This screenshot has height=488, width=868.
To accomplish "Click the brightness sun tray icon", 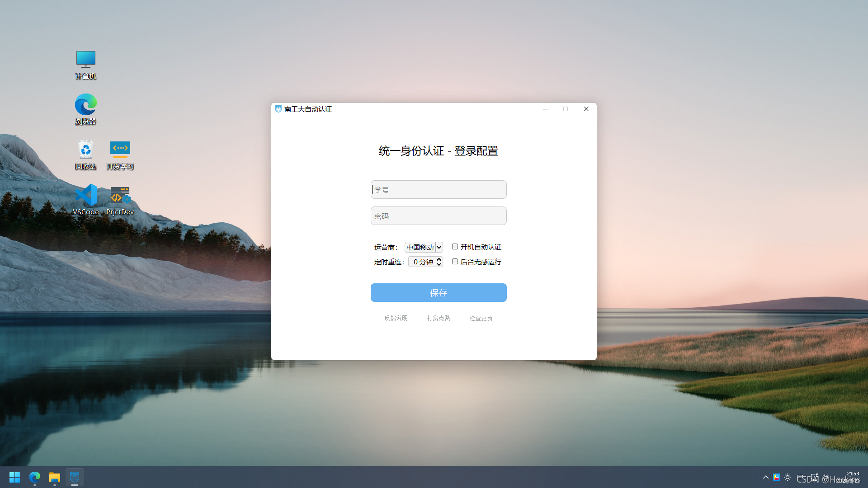I will 788,477.
